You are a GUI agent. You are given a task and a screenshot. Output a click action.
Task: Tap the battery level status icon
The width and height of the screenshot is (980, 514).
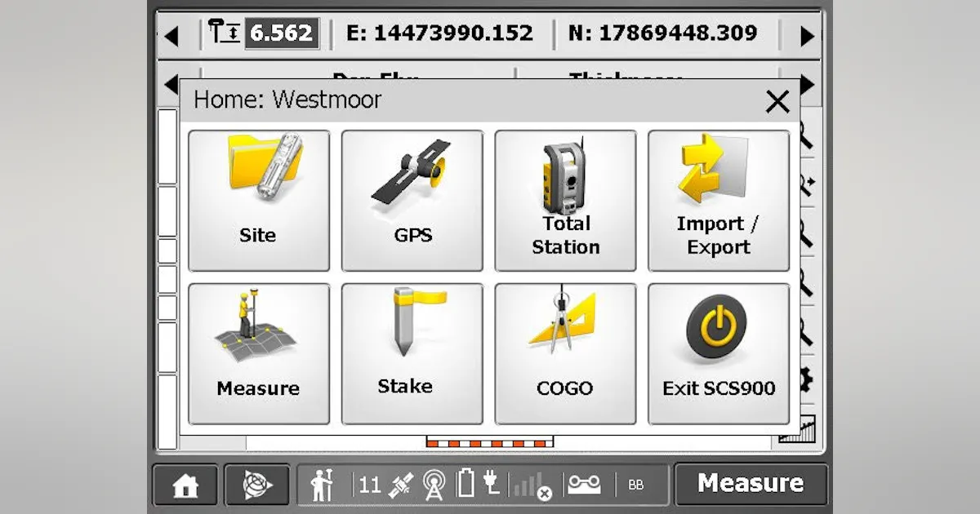(465, 485)
